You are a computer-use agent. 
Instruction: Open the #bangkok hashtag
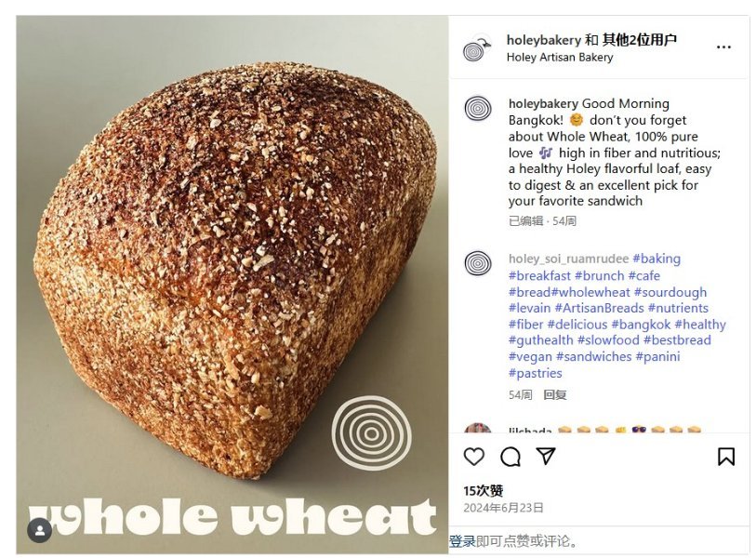coord(641,324)
